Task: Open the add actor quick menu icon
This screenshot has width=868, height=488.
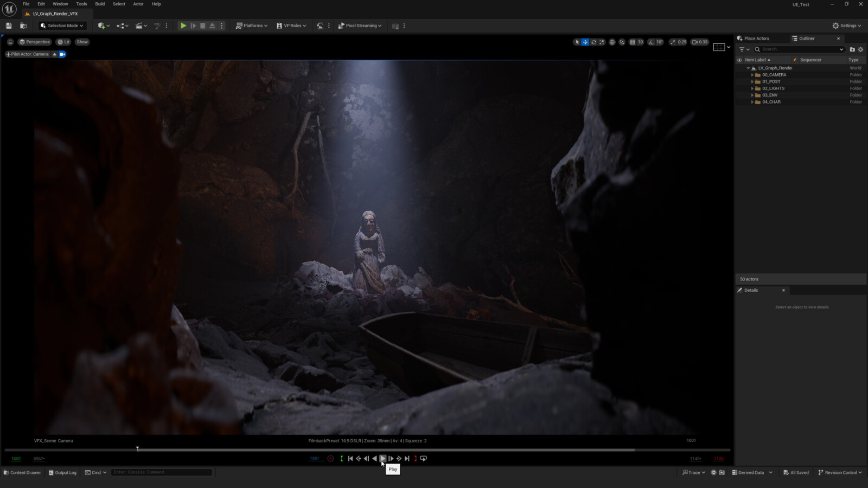Action: 103,25
